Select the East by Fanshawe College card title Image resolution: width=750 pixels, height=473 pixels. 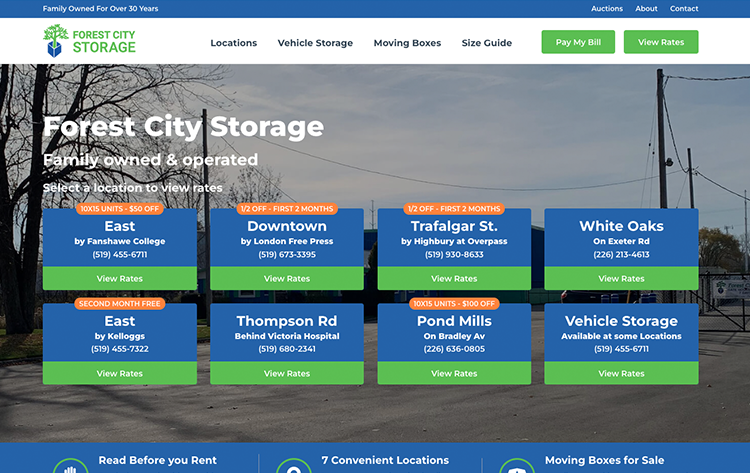[120, 226]
